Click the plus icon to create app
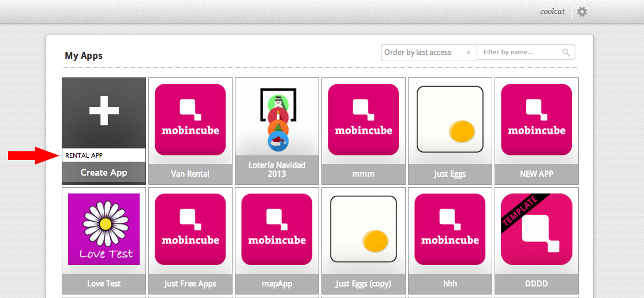 point(104,110)
